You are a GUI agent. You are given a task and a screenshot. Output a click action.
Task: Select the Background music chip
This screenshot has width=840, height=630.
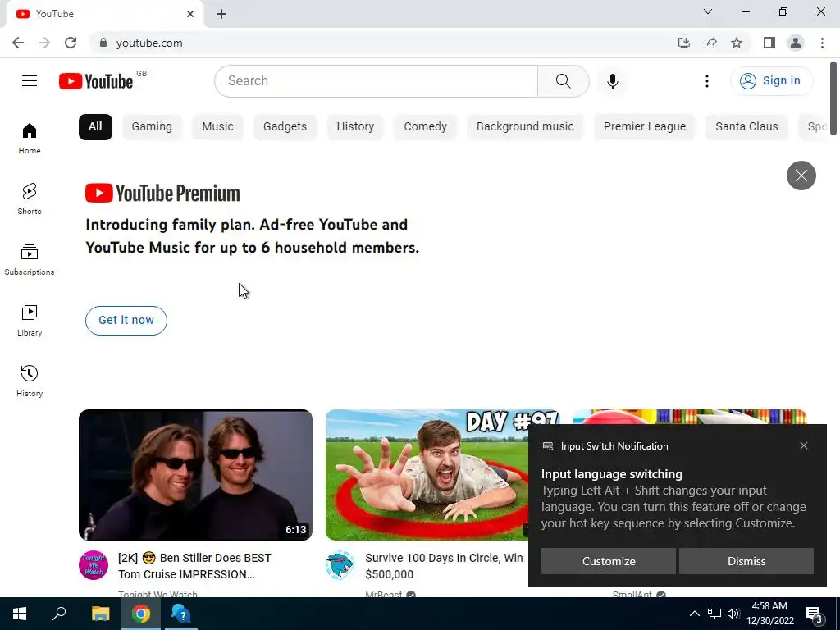[x=525, y=127]
